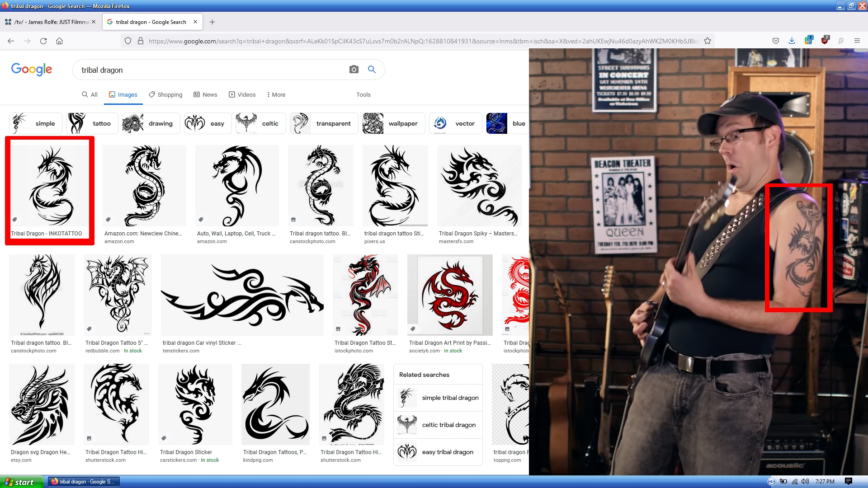Open the uBlock Origin extension icon
The width and height of the screenshot is (868, 488).
point(825,40)
